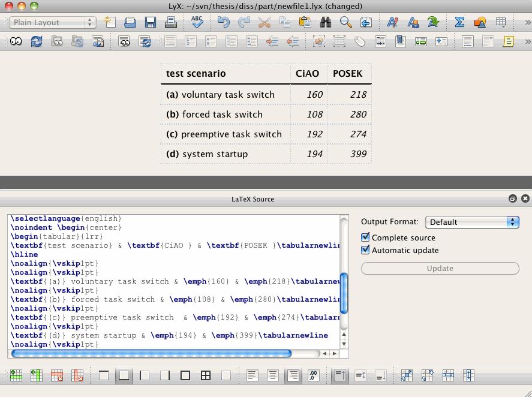The image size is (532, 397).
Task: Close the LaTeX Source panel
Action: coord(525,198)
